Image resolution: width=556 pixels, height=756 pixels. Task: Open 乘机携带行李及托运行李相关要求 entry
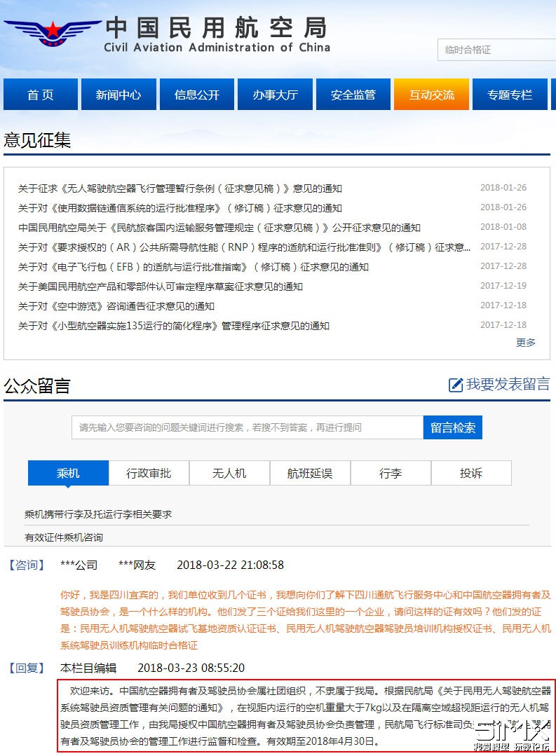click(x=98, y=514)
